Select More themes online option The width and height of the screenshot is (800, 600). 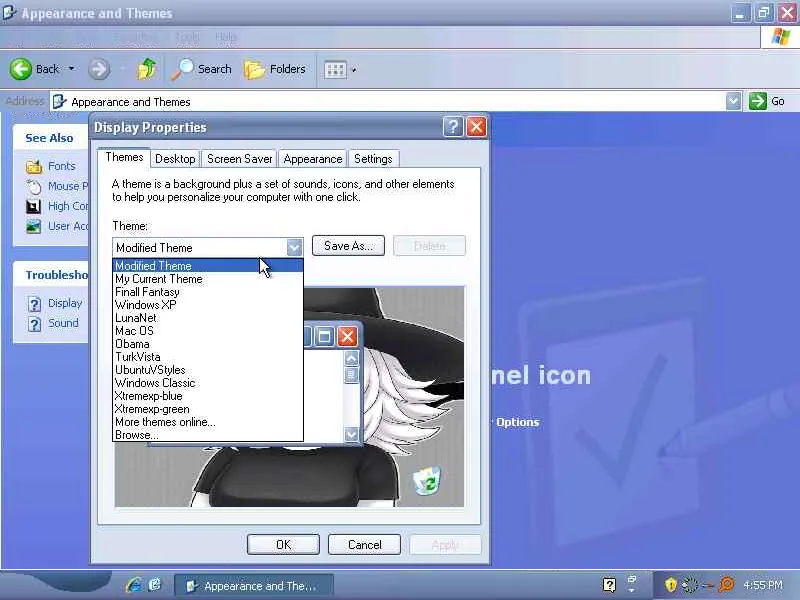click(x=208, y=422)
